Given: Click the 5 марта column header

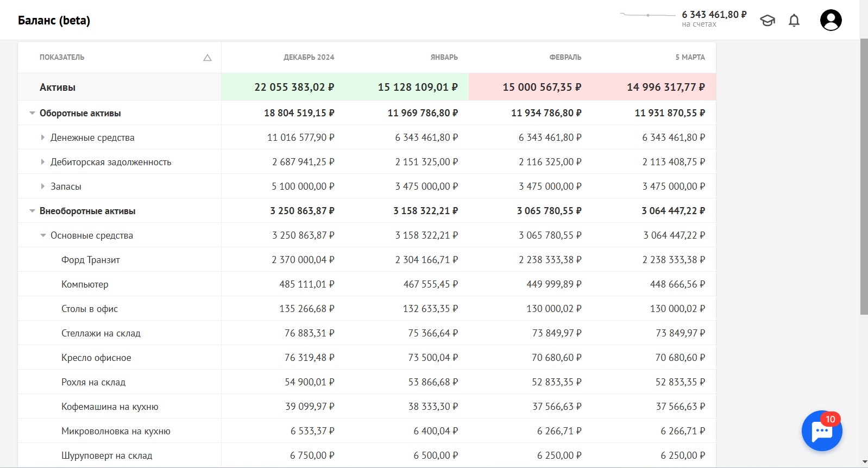Looking at the screenshot, I should (x=690, y=57).
